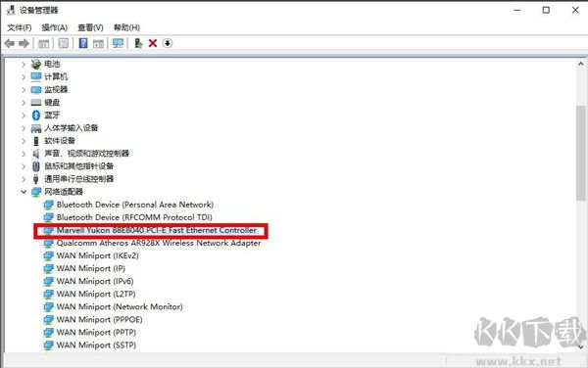The height and width of the screenshot is (368, 588).
Task: Select Bluetooth Device (Personal Area Network)
Action: click(135, 205)
